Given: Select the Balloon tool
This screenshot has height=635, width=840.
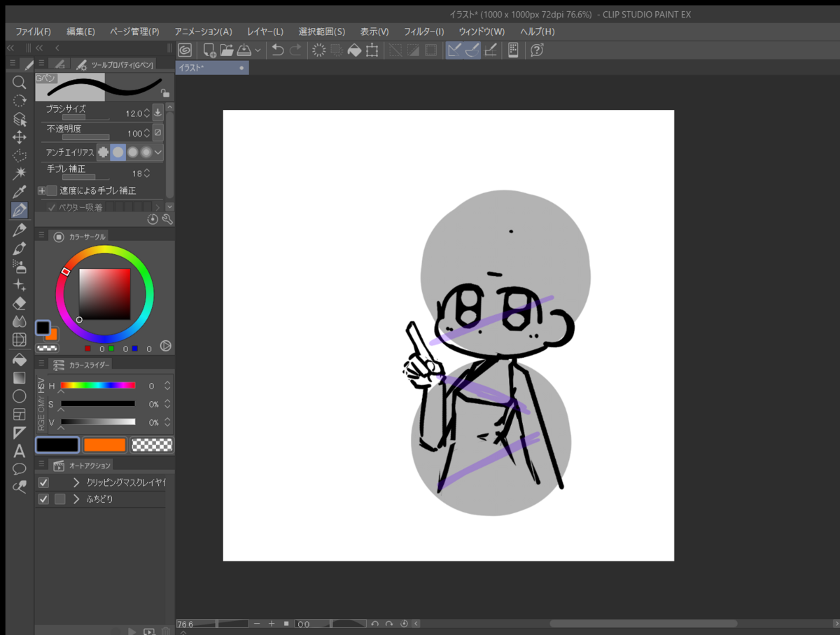Looking at the screenshot, I should coord(20,468).
